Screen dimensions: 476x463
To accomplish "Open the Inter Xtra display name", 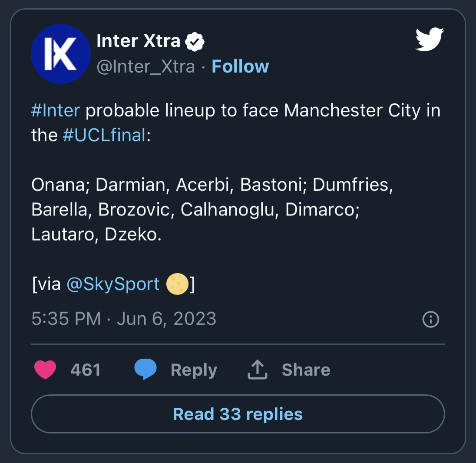I will click(x=138, y=41).
